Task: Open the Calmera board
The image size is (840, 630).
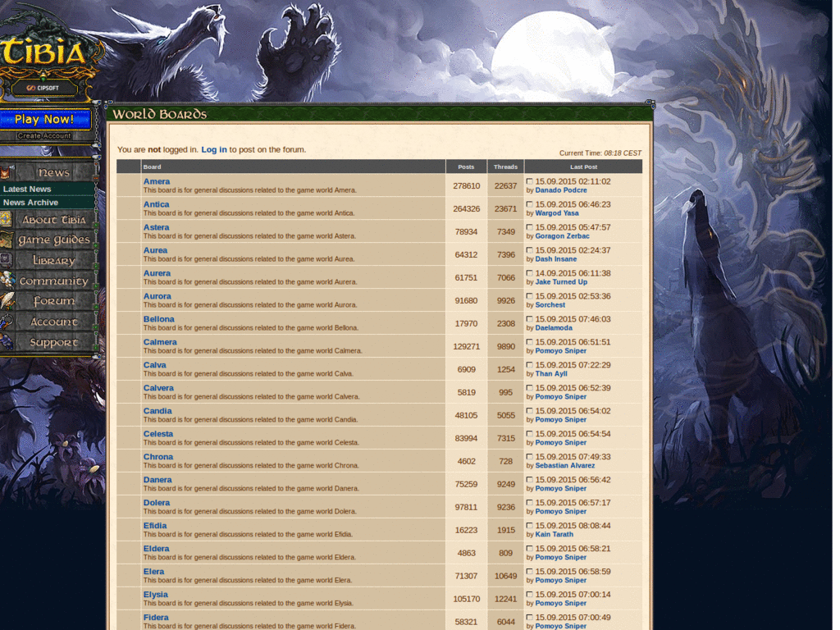Action: coord(160,342)
